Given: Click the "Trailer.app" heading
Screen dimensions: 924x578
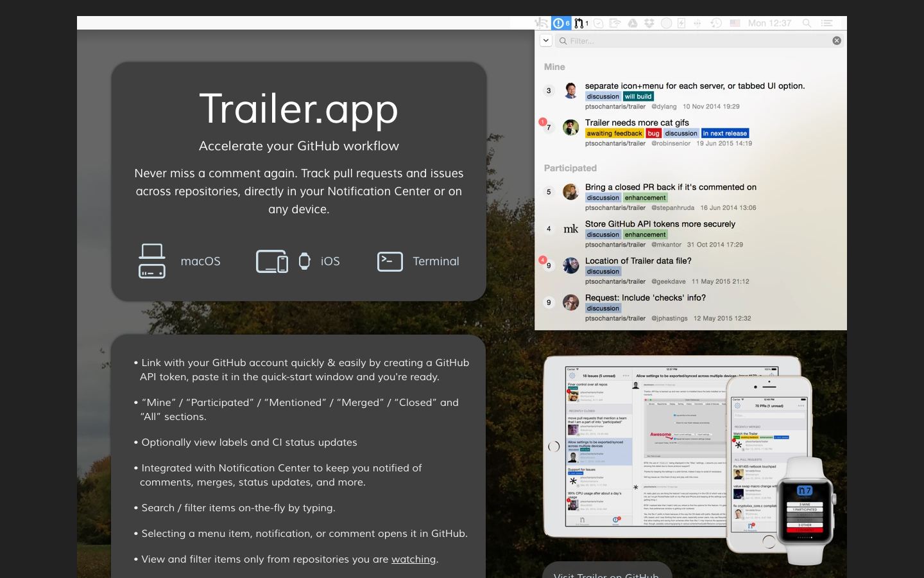Looking at the screenshot, I should click(x=299, y=108).
